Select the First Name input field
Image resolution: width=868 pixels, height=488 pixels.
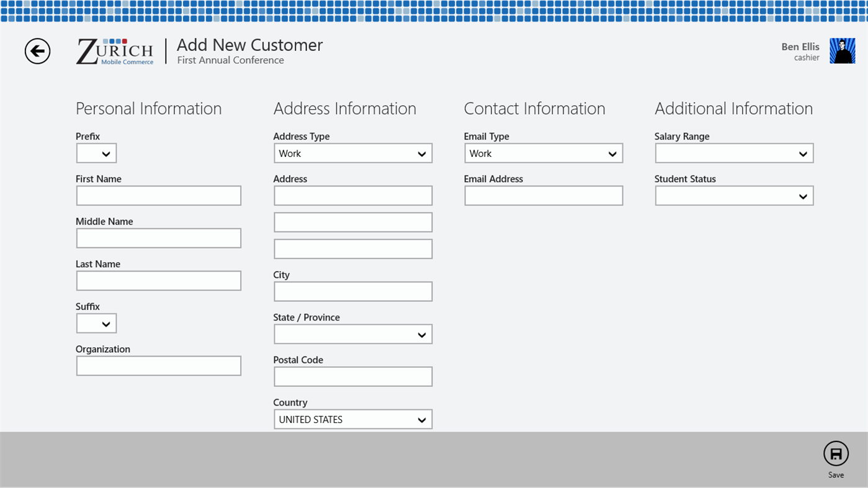[158, 195]
